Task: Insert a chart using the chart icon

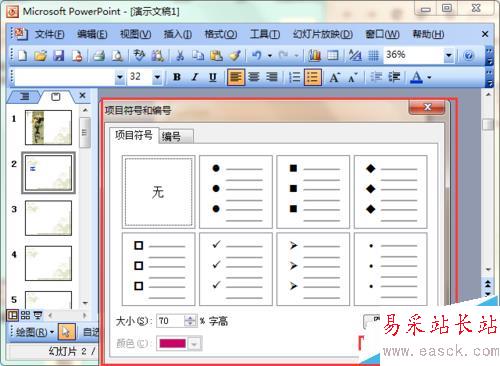Action: point(314,55)
